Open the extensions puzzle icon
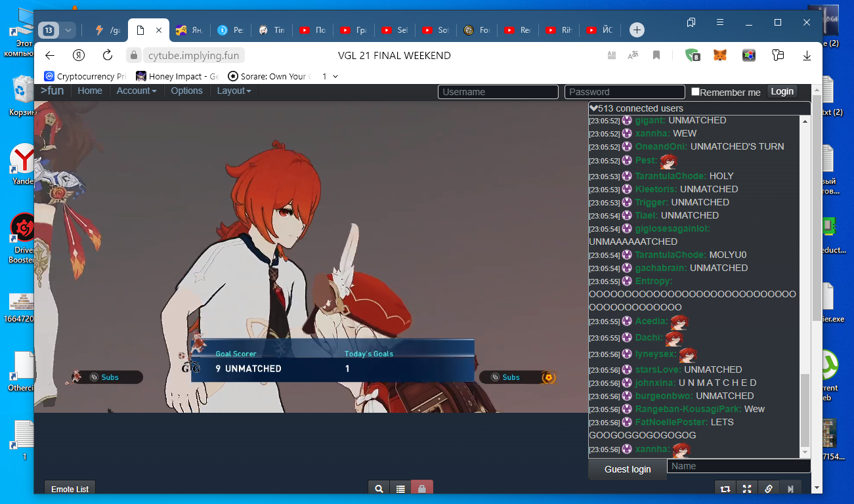 (x=778, y=55)
